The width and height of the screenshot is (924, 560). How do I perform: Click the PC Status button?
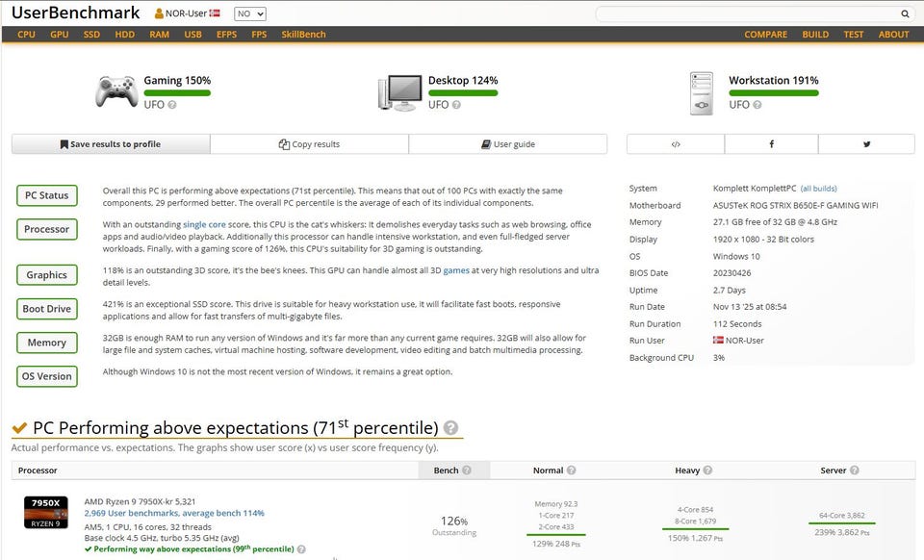point(46,195)
